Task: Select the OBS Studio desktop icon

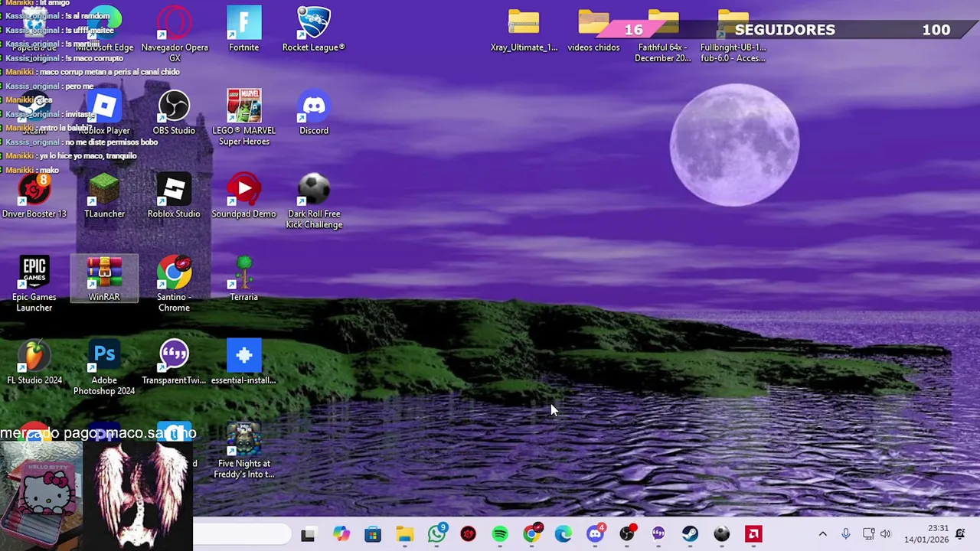Action: tap(174, 113)
